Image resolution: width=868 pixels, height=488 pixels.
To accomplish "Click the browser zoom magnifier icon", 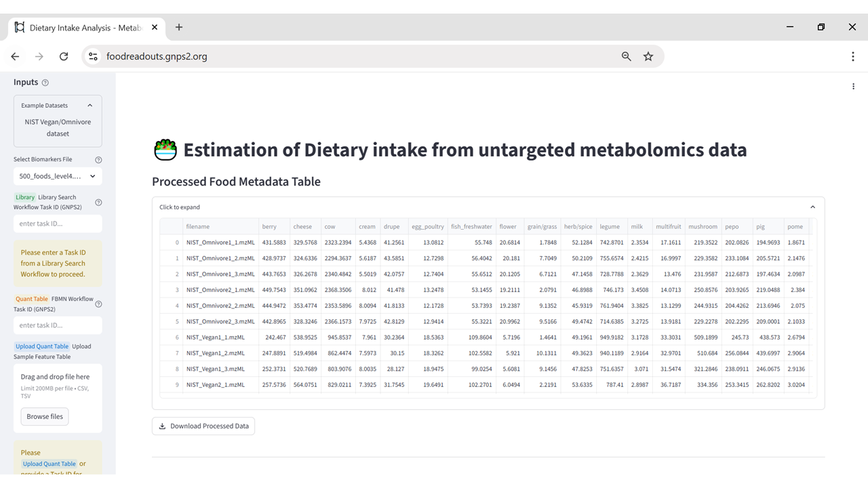I will tap(627, 56).
